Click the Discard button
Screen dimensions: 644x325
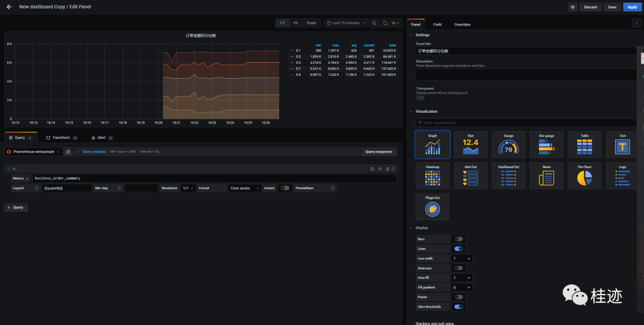590,7
